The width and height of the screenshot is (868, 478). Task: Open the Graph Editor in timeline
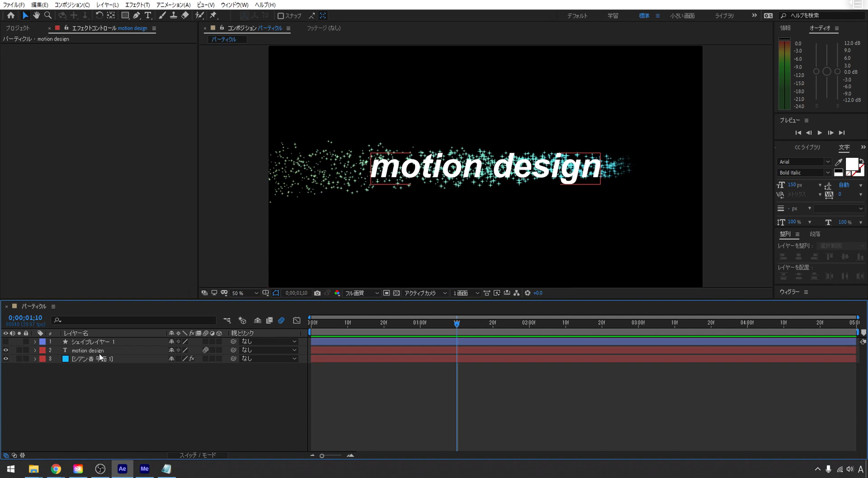click(x=297, y=320)
